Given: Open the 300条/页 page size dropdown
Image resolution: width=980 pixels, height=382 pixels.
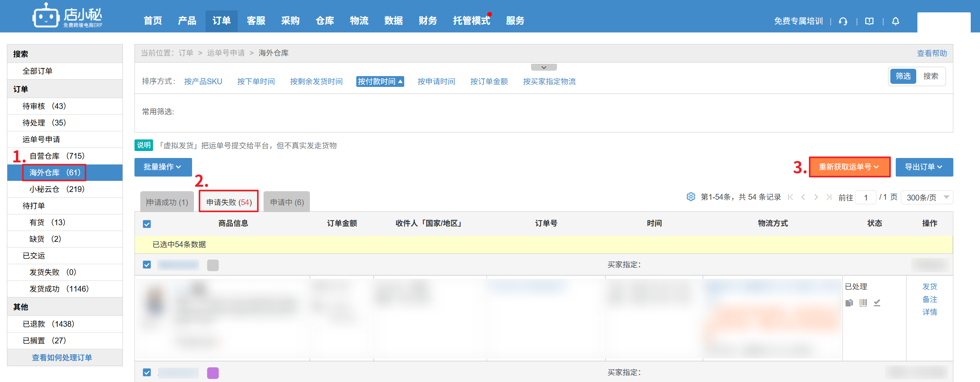Looking at the screenshot, I should coord(927,197).
